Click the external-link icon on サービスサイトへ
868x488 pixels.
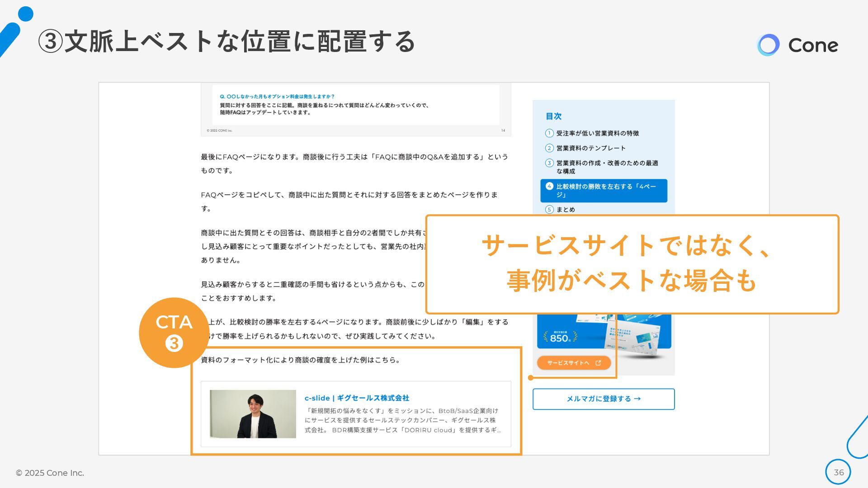click(x=598, y=363)
